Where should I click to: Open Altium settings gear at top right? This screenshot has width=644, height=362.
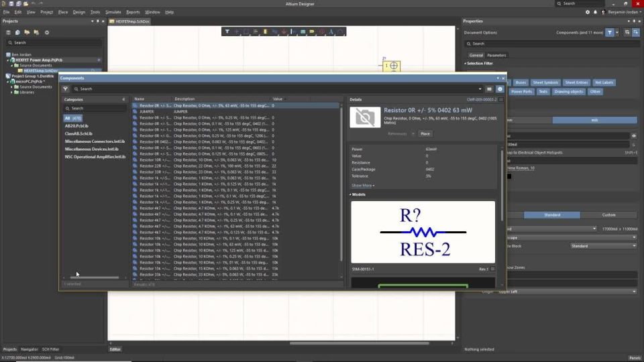click(x=588, y=12)
